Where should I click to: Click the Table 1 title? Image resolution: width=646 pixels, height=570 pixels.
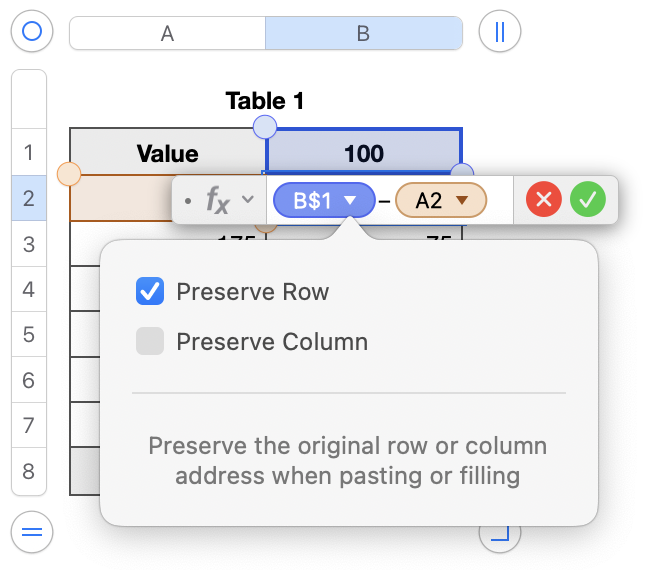coord(265,101)
